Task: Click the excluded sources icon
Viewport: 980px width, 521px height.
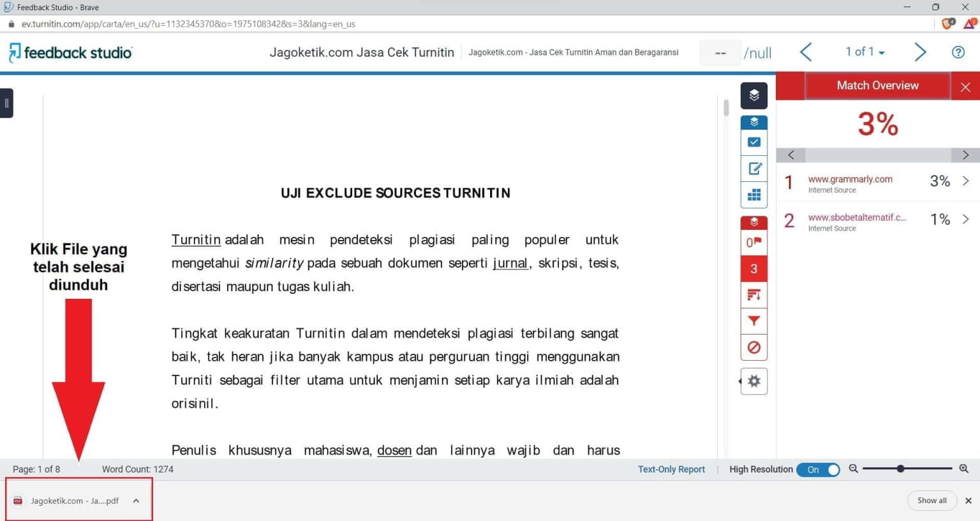Action: click(x=754, y=348)
